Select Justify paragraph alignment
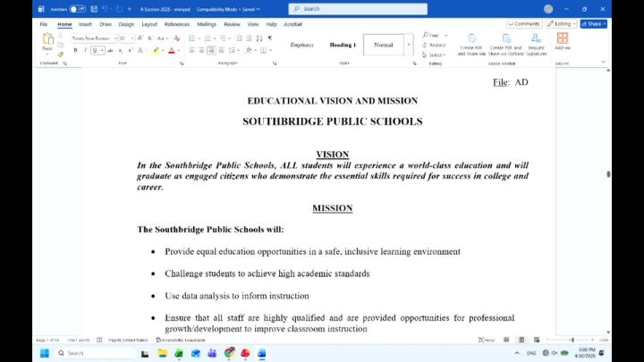The image size is (644, 362). coord(222,50)
